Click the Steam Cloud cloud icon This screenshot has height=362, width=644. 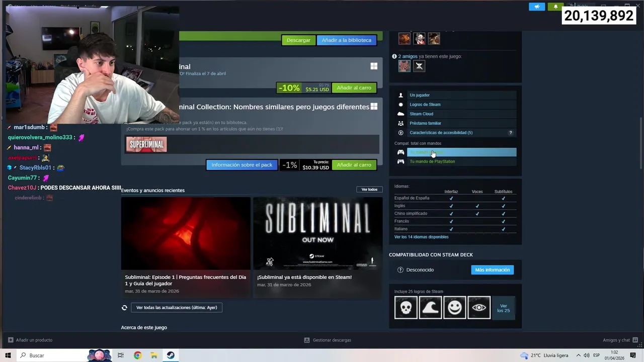point(400,114)
